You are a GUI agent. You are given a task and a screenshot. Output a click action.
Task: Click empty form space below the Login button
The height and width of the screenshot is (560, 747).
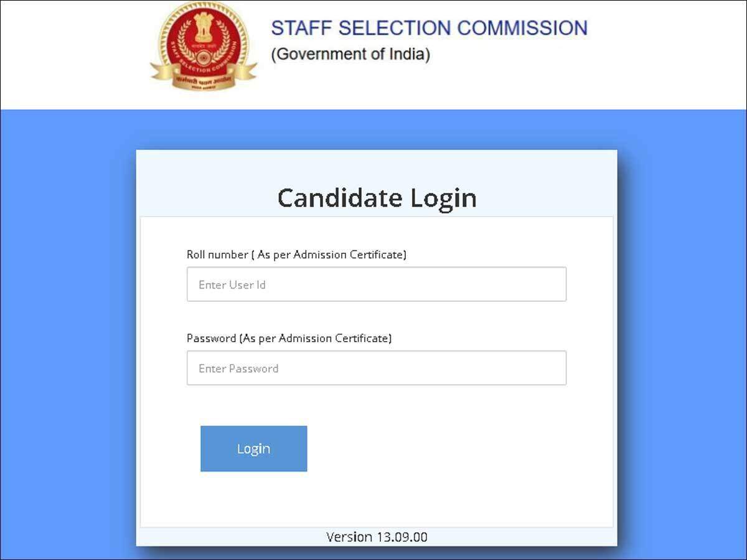pos(377,499)
